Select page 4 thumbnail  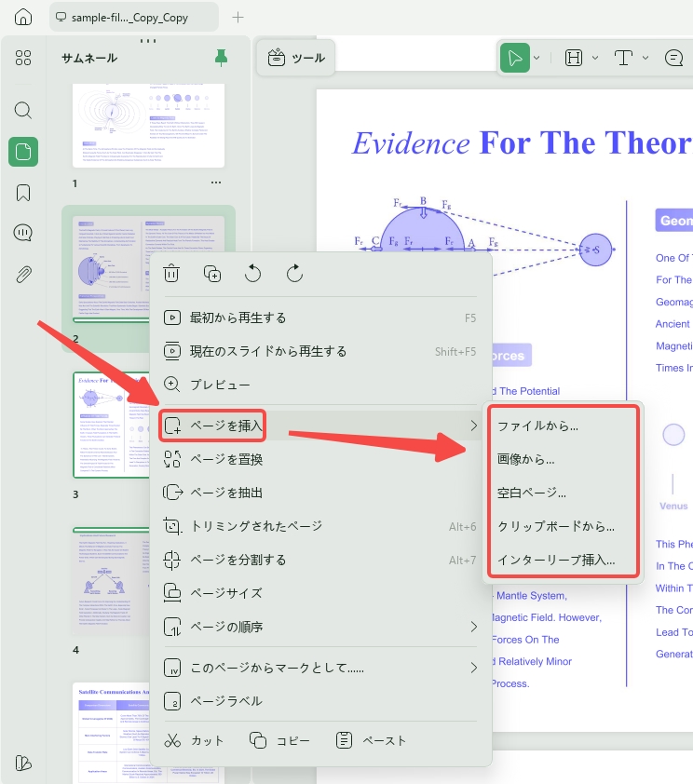111,580
